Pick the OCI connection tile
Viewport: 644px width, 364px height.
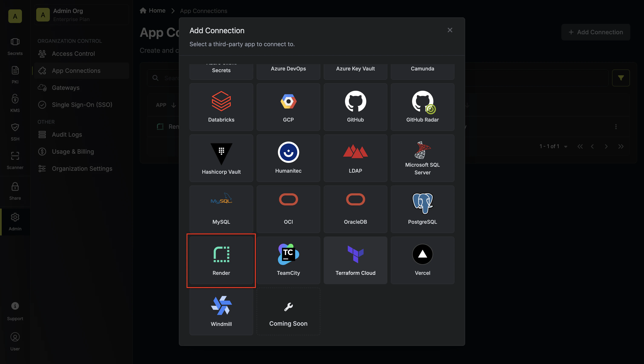tap(288, 209)
